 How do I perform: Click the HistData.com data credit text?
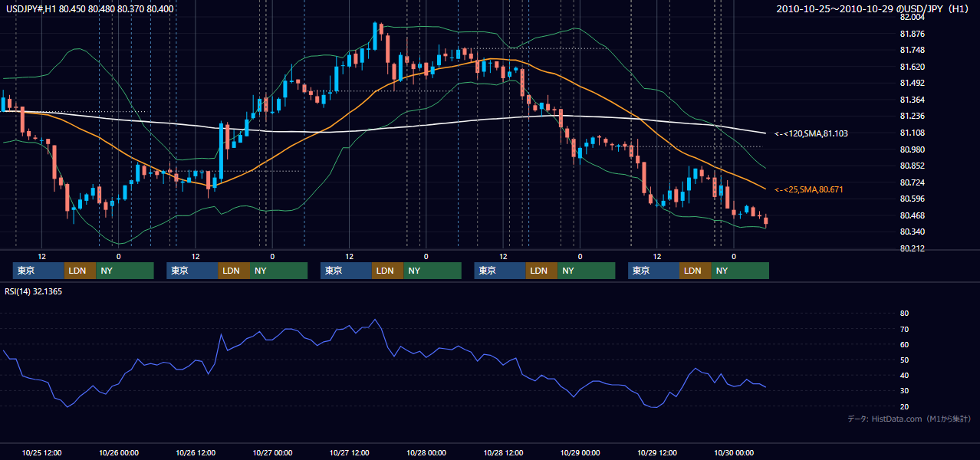pos(909,419)
